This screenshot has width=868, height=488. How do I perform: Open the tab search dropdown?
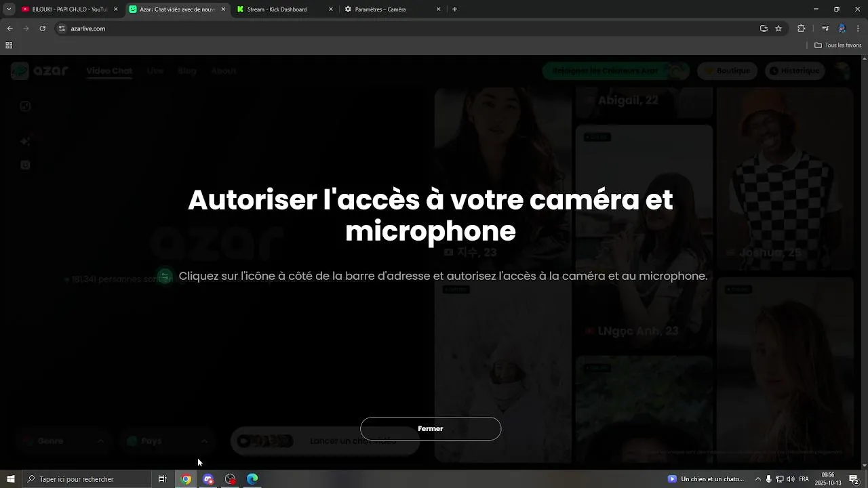pos(9,9)
